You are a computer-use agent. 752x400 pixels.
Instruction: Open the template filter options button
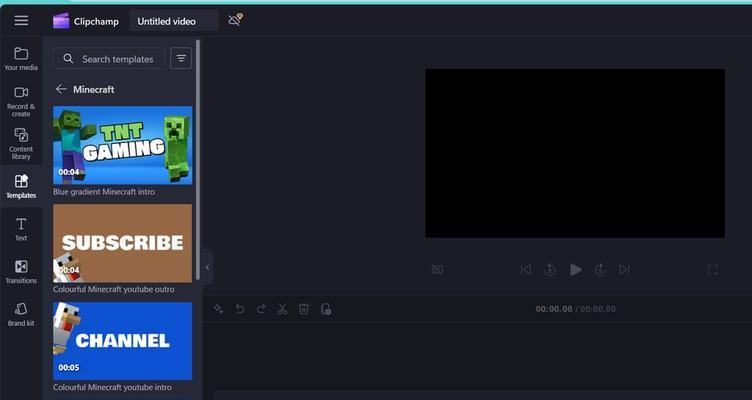pos(181,59)
